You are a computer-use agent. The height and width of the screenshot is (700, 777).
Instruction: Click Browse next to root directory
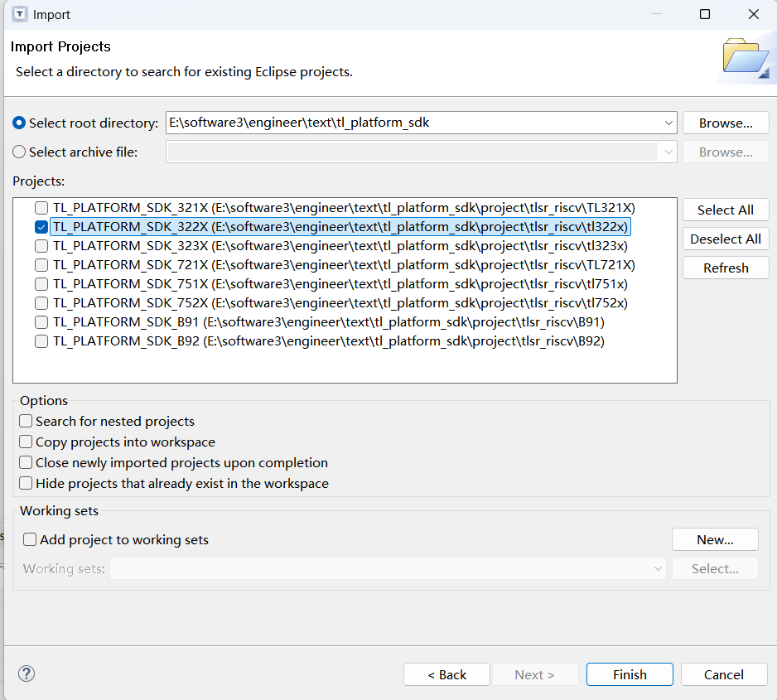pyautogui.click(x=726, y=123)
